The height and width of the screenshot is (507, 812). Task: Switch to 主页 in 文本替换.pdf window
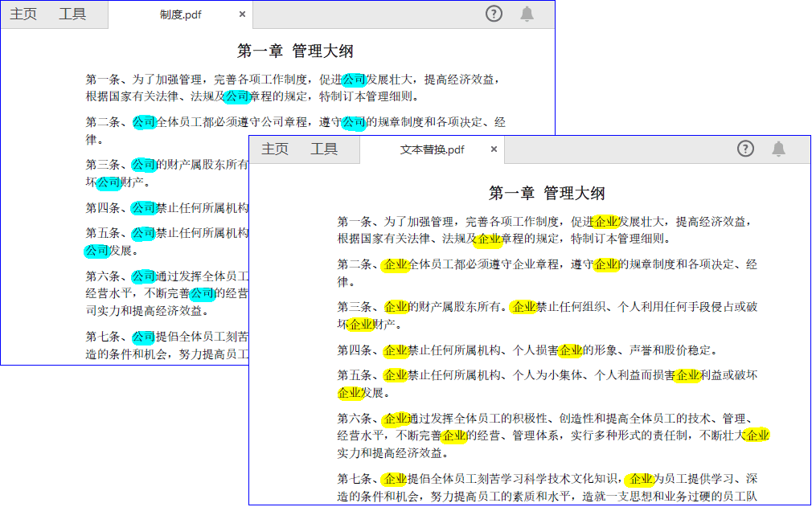(x=274, y=149)
